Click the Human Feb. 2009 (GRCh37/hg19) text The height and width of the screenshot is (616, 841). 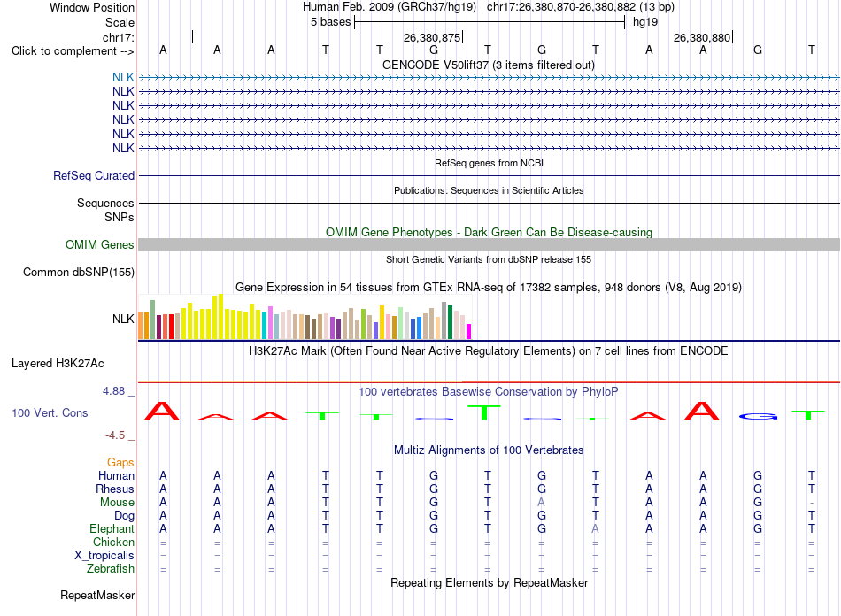pyautogui.click(x=390, y=7)
